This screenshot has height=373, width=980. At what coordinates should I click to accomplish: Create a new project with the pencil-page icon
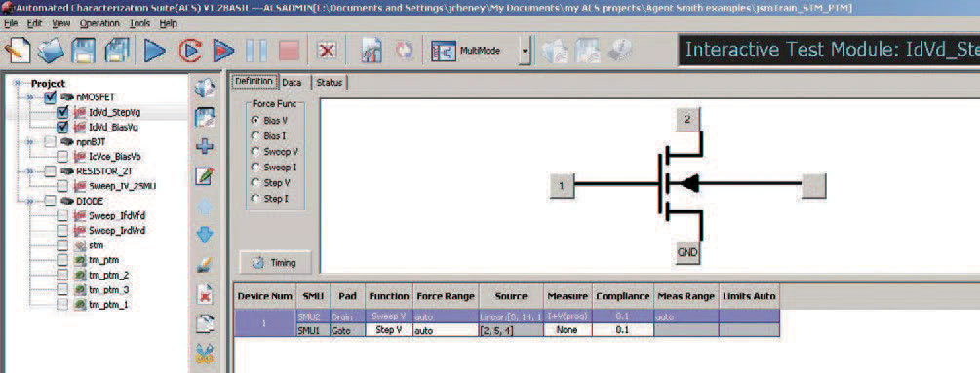[x=18, y=51]
